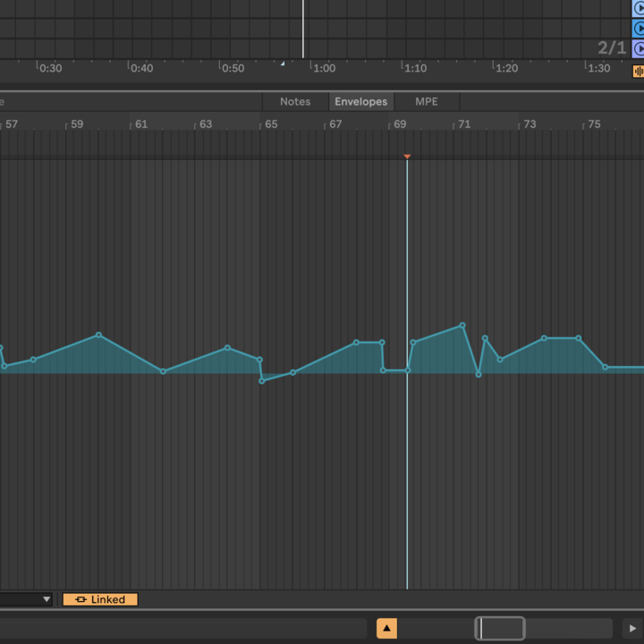Open the MPE tab
The image size is (644, 644).
[427, 102]
